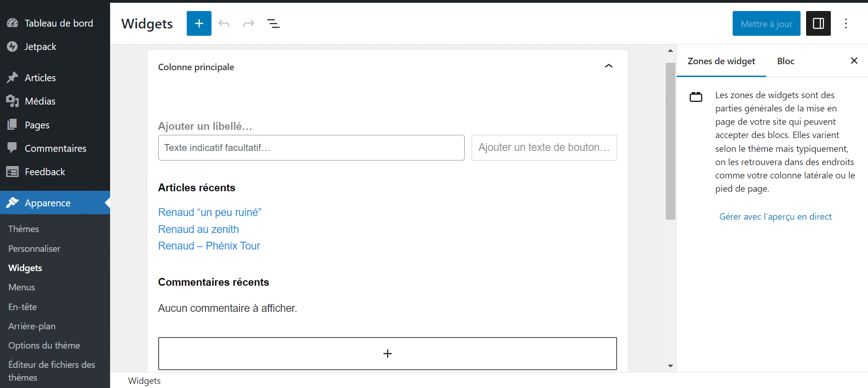Toggle the settings sidebar panel

(x=818, y=23)
